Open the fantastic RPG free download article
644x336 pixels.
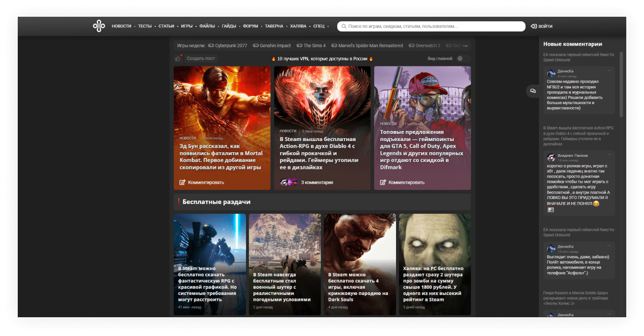pyautogui.click(x=208, y=284)
